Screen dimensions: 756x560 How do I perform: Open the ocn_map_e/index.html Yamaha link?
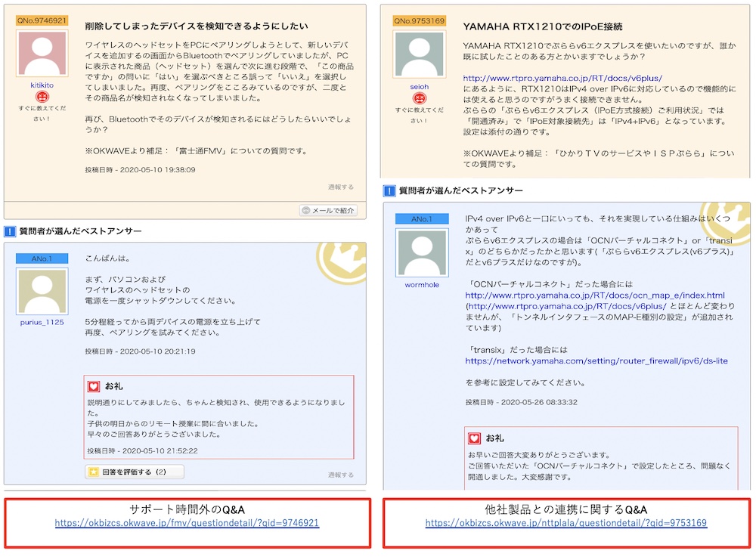coord(595,295)
